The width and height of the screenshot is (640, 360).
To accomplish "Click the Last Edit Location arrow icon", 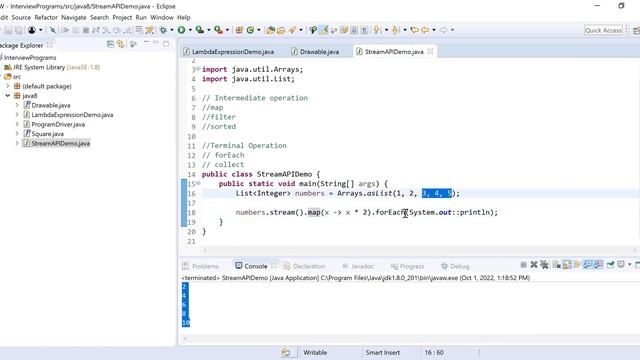I will pyautogui.click(x=414, y=30).
